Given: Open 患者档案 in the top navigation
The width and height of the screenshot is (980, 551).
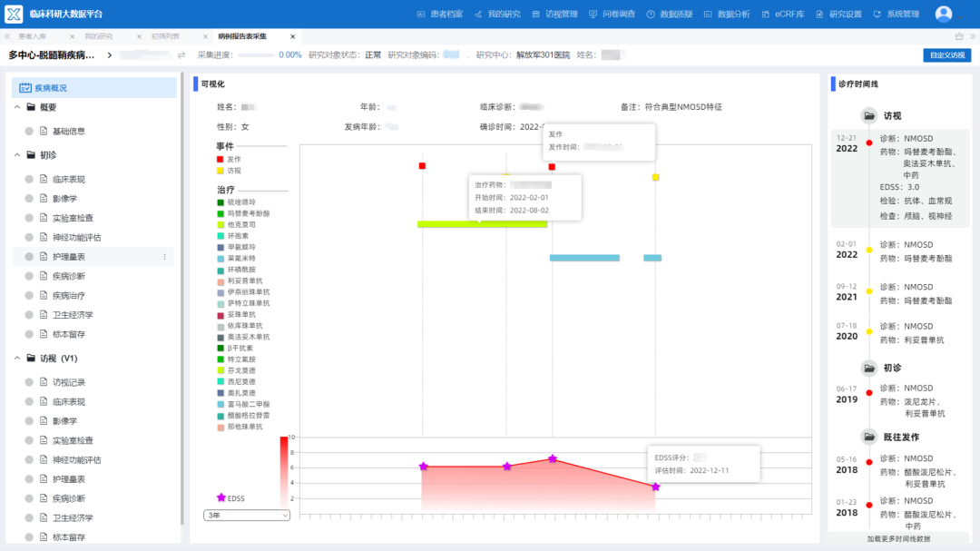Looking at the screenshot, I should coord(440,14).
